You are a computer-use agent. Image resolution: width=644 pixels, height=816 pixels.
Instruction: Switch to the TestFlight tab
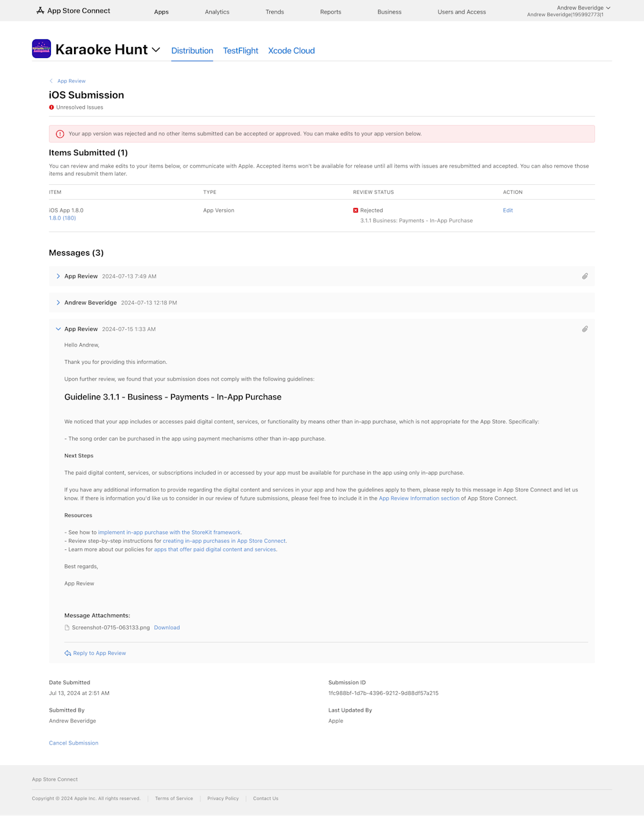(x=240, y=51)
